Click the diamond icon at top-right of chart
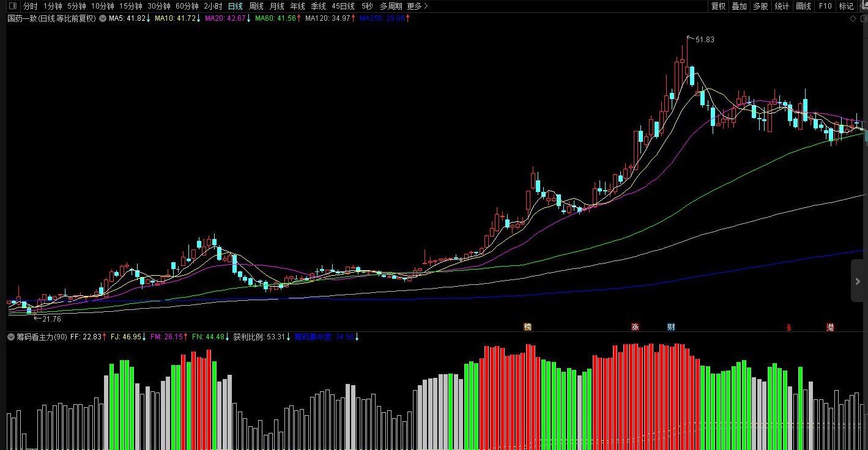The image size is (868, 450). point(853,19)
